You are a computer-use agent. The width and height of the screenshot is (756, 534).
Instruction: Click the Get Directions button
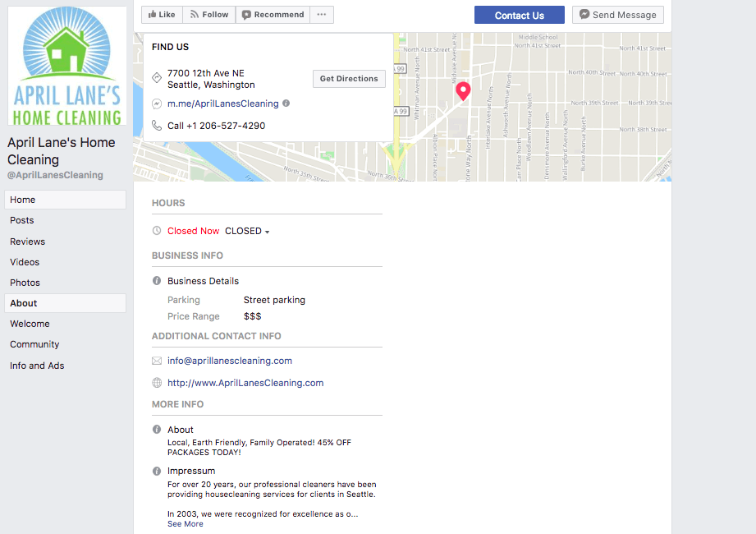click(x=349, y=79)
